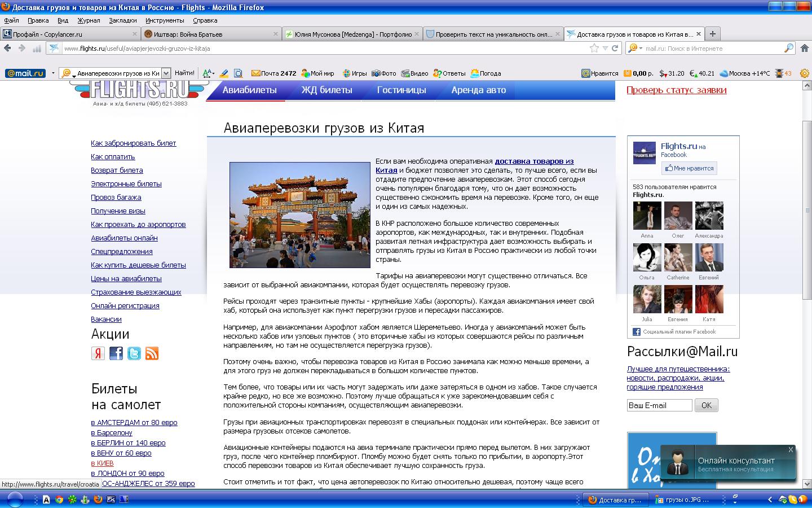Open the Файл menu
This screenshot has height=508, width=812.
pos(11,20)
